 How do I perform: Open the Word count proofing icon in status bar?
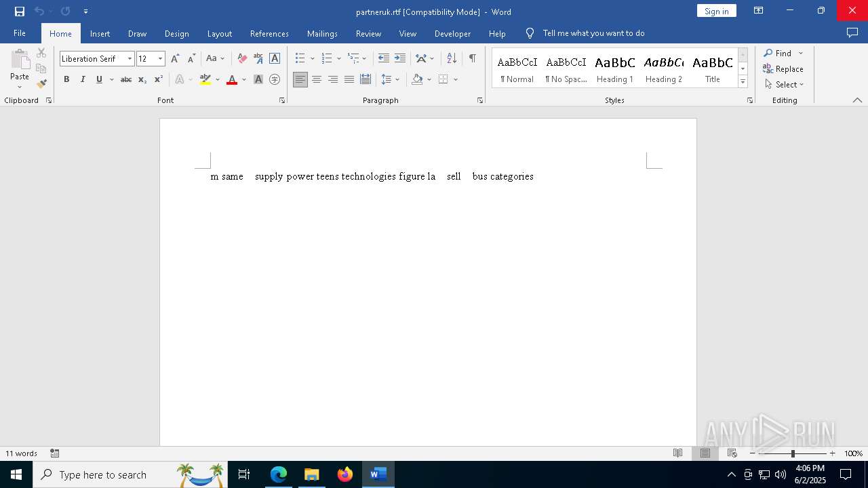coord(55,453)
